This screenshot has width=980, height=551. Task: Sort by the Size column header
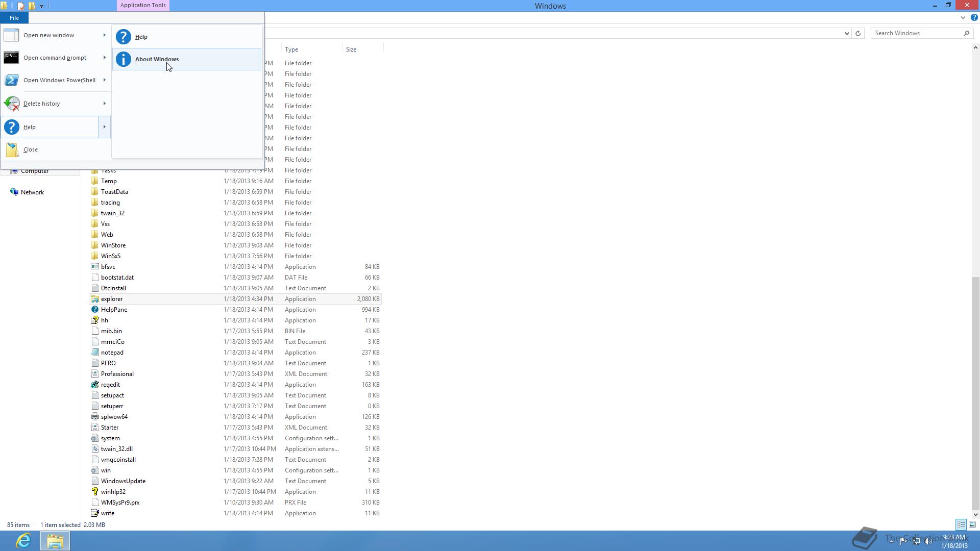(363, 49)
